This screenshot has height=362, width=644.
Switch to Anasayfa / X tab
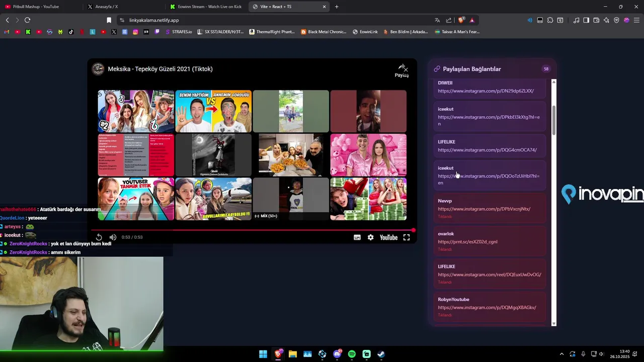[123, 7]
